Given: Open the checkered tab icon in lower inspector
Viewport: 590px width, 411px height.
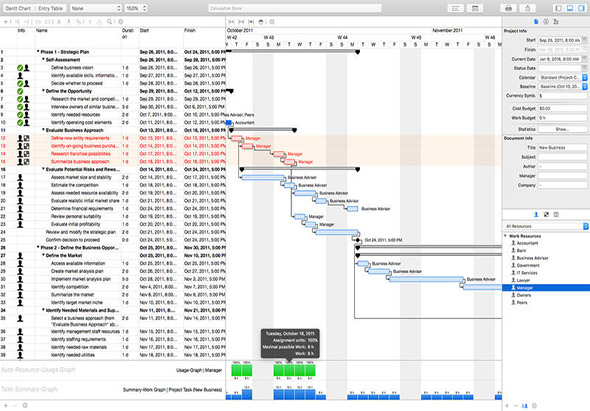Looking at the screenshot, I should coord(546,215).
